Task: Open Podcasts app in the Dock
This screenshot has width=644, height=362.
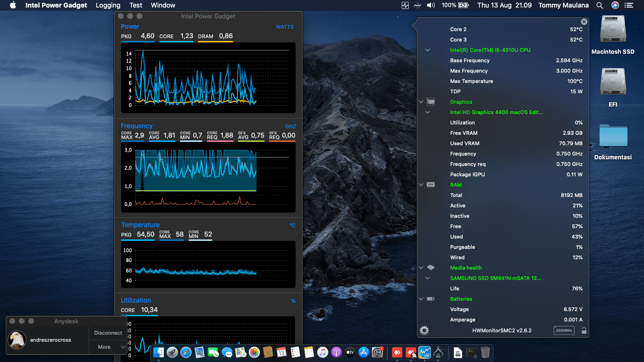Action: tap(336, 352)
